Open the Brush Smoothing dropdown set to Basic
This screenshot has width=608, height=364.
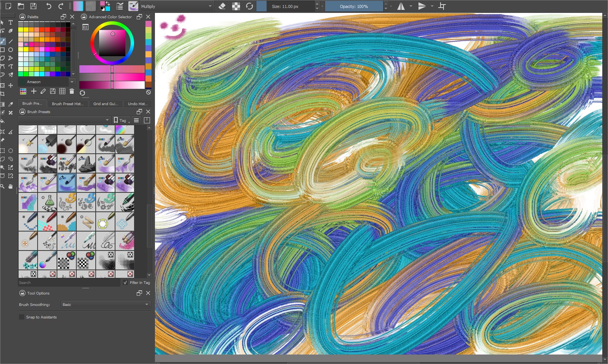pos(106,304)
